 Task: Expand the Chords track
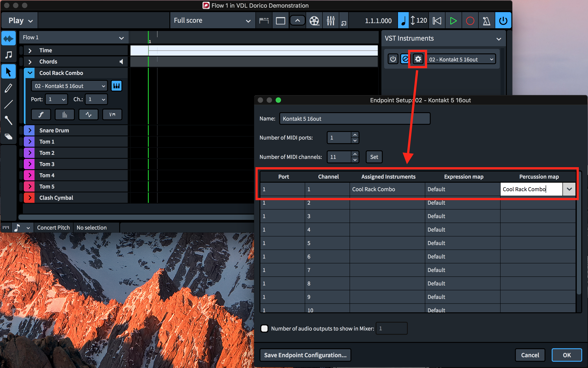(30, 61)
